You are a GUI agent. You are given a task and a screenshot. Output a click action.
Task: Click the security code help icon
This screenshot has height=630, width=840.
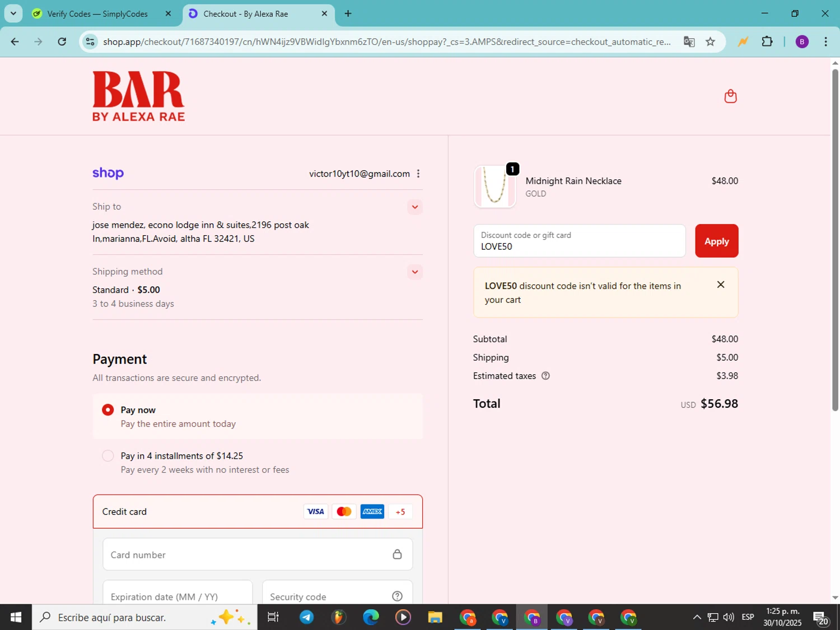click(397, 596)
